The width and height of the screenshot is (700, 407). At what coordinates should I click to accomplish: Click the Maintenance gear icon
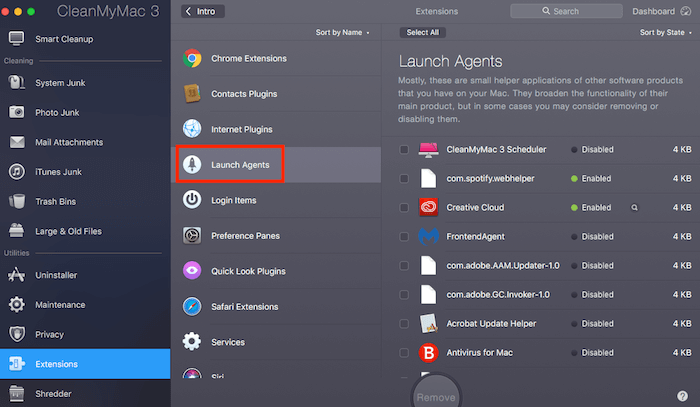[x=17, y=304]
